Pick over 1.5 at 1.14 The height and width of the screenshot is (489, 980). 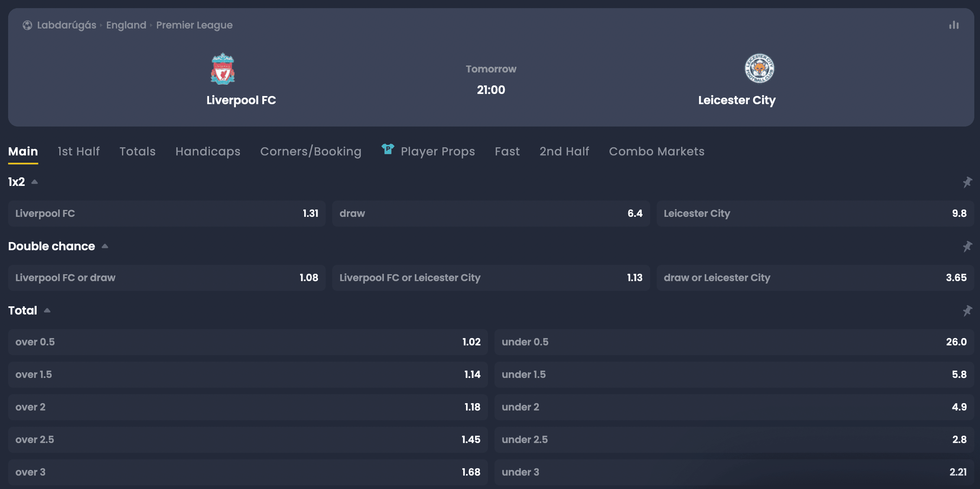[x=248, y=375]
